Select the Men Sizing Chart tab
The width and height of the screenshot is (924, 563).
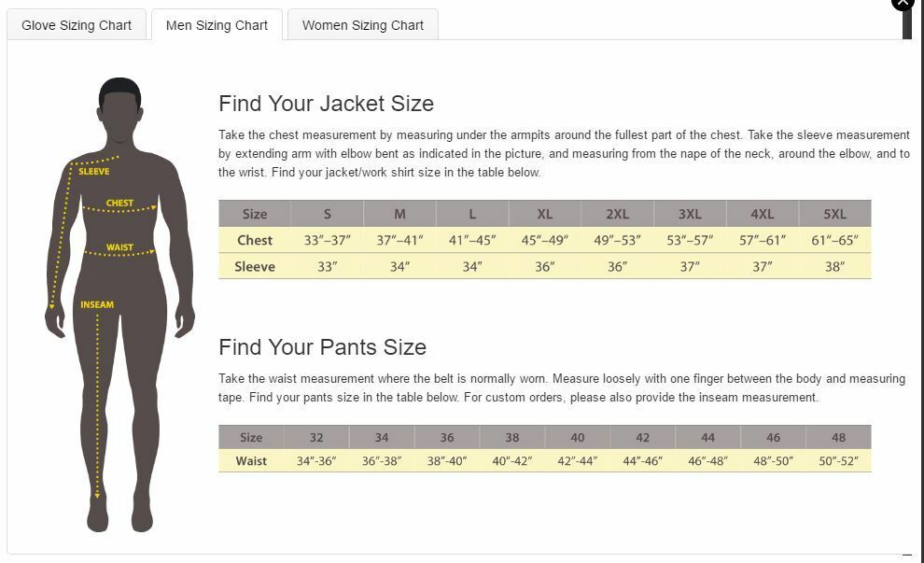(x=217, y=25)
